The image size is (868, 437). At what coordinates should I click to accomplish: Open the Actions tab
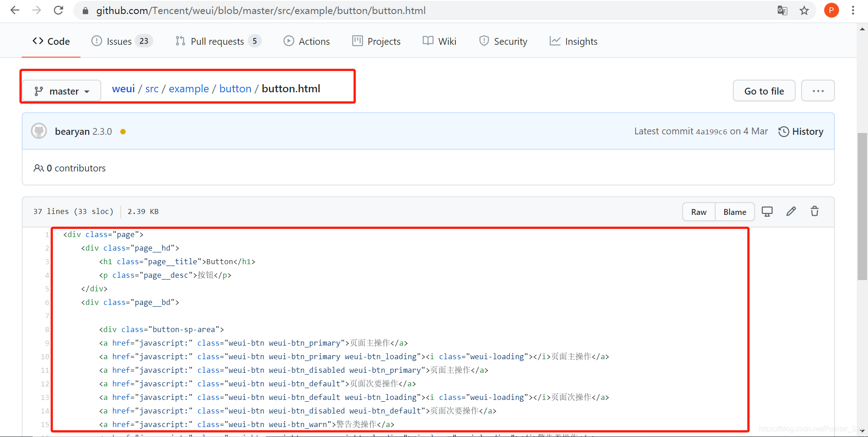coord(307,41)
